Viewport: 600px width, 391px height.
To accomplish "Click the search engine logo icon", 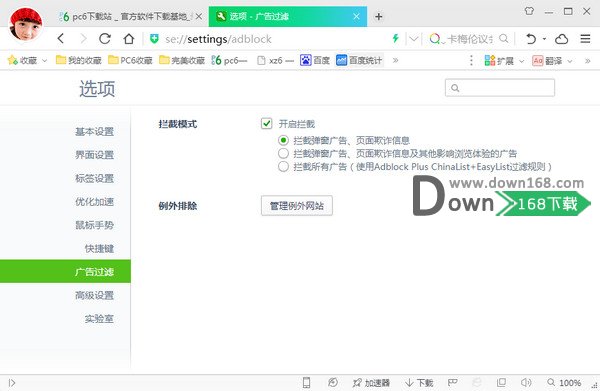I will click(435, 39).
